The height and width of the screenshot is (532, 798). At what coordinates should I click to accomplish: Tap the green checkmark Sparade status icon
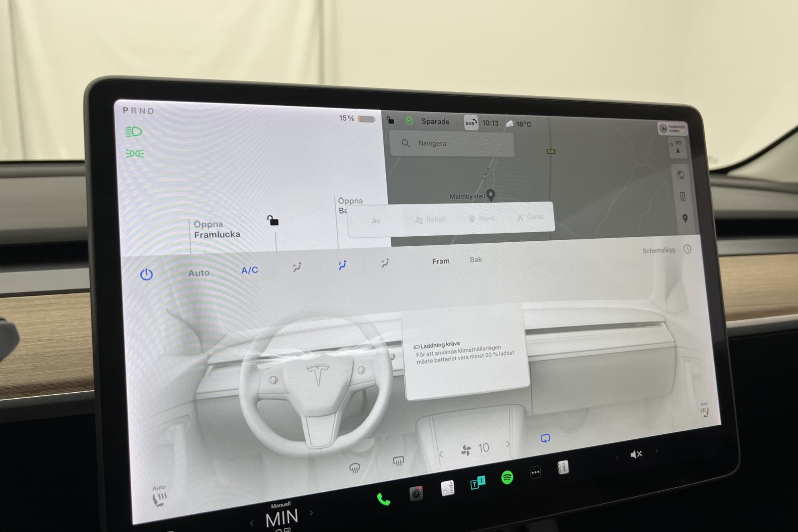pyautogui.click(x=409, y=121)
